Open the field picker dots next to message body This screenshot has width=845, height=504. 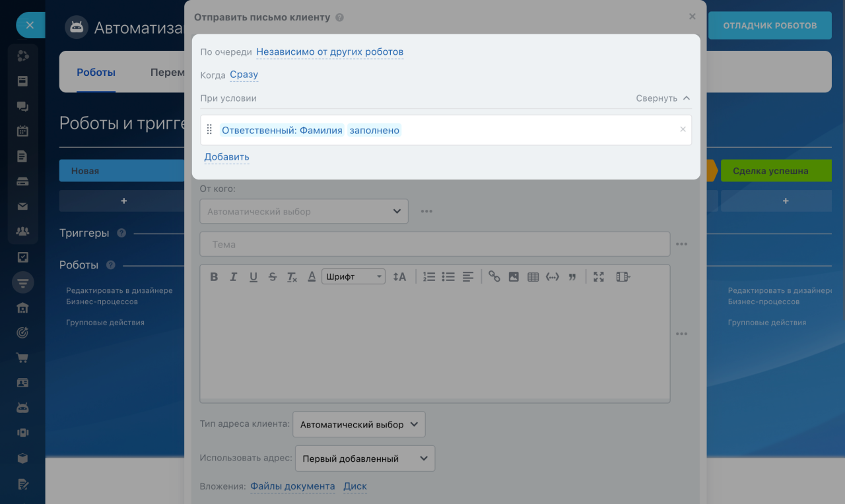(x=681, y=334)
